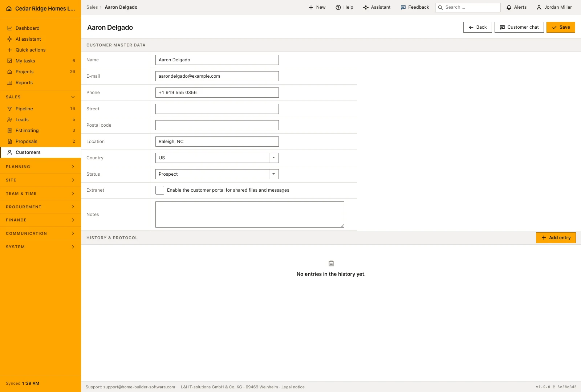
Task: Click the Quick actions plus icon
Action: coord(10,50)
